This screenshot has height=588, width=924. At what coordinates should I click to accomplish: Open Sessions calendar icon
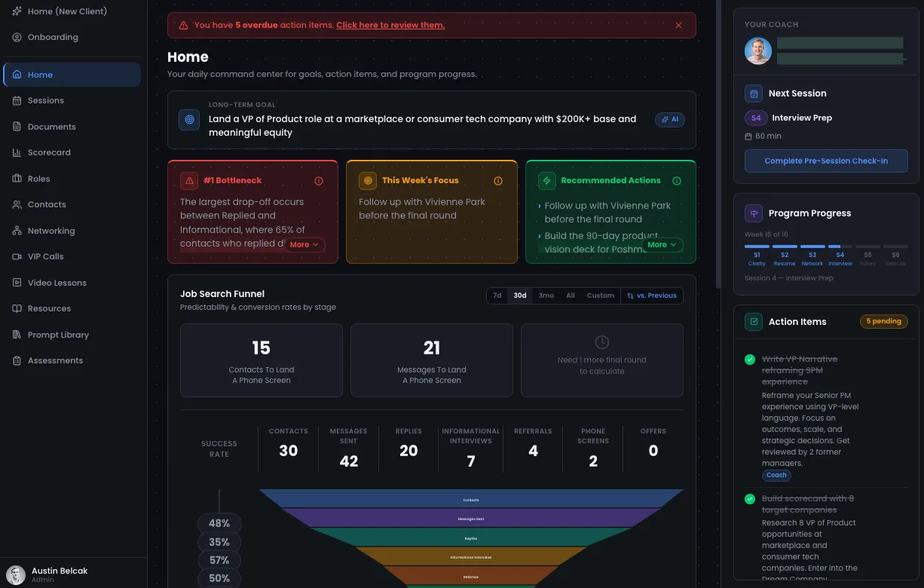(17, 100)
